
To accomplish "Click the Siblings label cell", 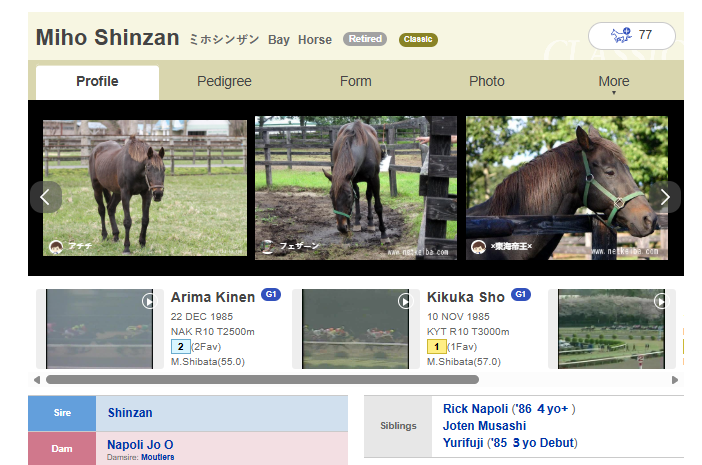I will pos(398,426).
